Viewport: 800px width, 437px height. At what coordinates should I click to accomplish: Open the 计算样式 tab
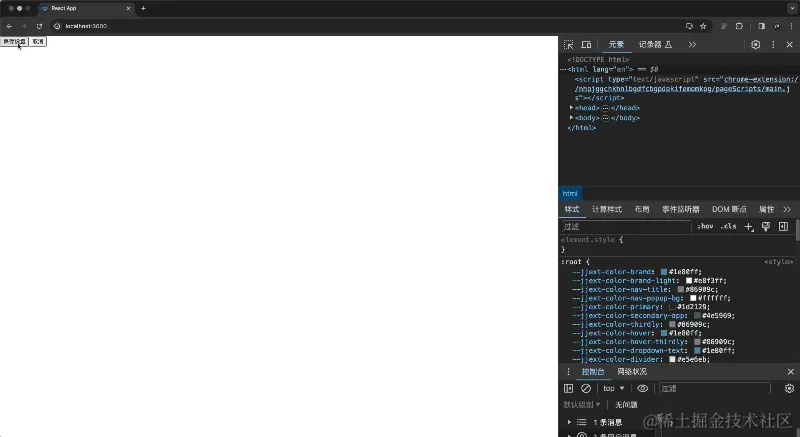click(607, 210)
